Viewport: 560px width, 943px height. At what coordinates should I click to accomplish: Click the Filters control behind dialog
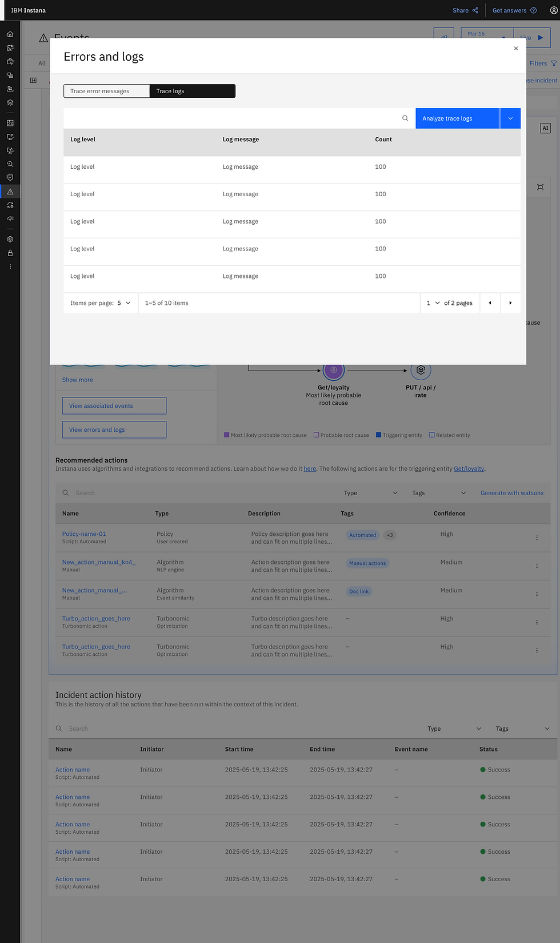[x=543, y=63]
